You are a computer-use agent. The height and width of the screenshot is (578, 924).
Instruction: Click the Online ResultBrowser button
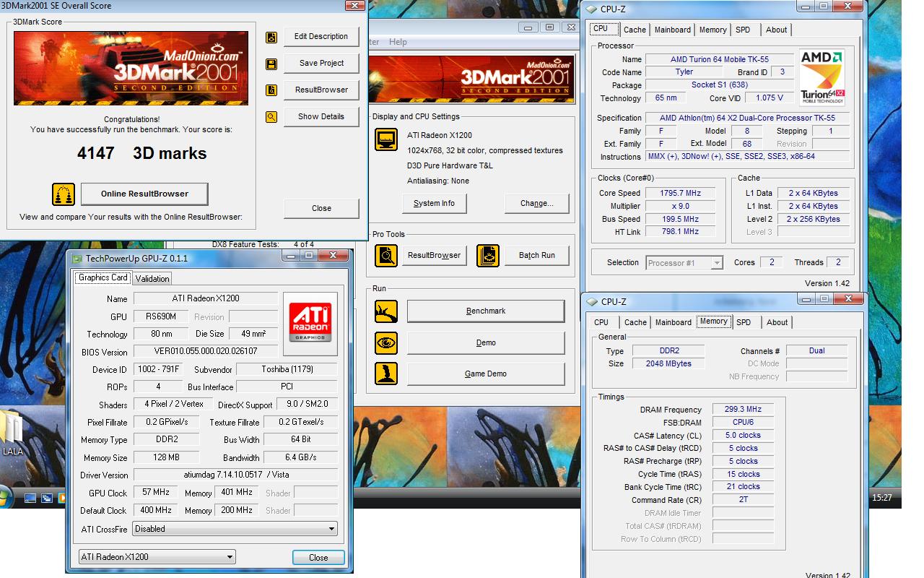[144, 194]
